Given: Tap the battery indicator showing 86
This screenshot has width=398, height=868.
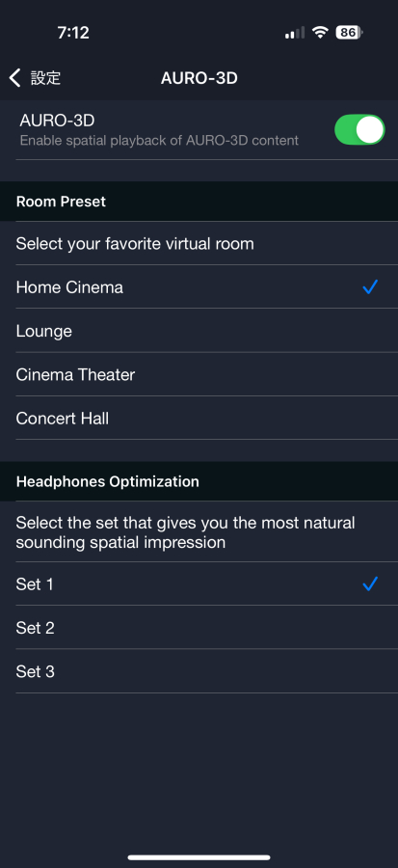Looking at the screenshot, I should tap(350, 33).
